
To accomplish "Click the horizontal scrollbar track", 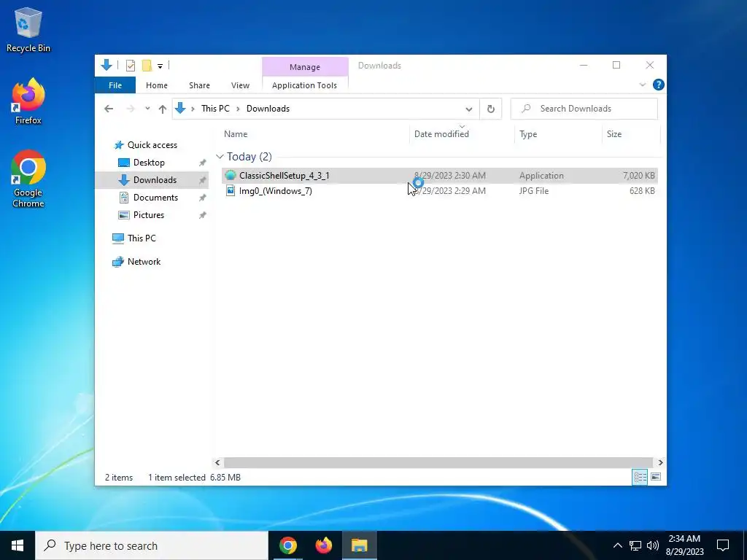I will pos(438,462).
